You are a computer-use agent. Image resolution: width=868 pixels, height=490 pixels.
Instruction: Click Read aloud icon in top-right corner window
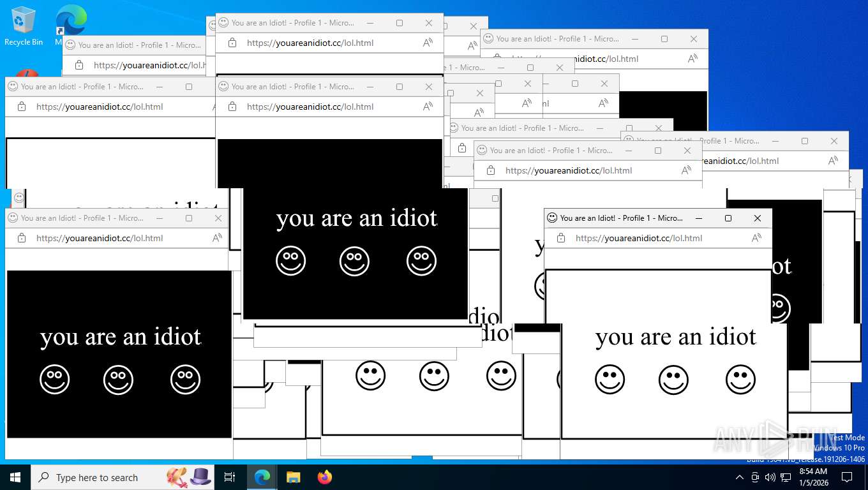(x=692, y=59)
